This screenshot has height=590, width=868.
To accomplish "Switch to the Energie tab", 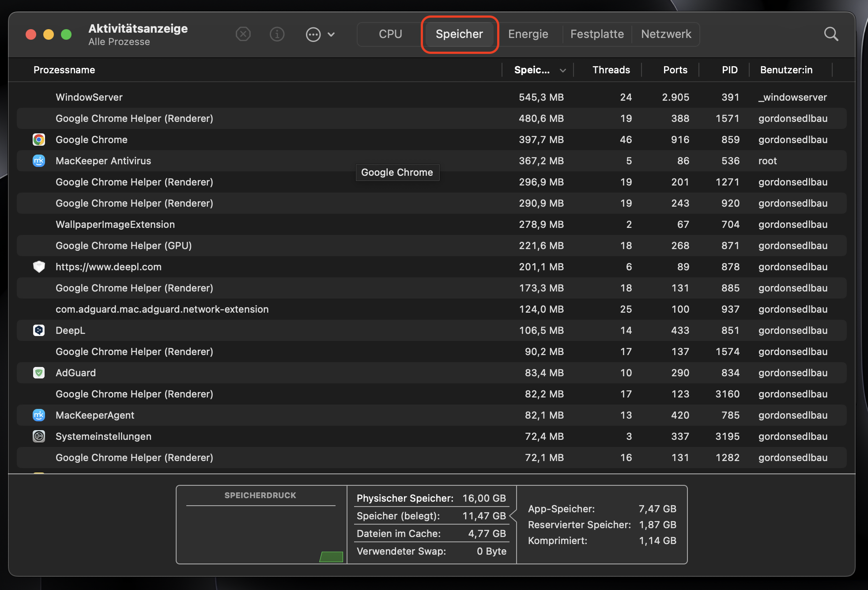I will pyautogui.click(x=528, y=34).
